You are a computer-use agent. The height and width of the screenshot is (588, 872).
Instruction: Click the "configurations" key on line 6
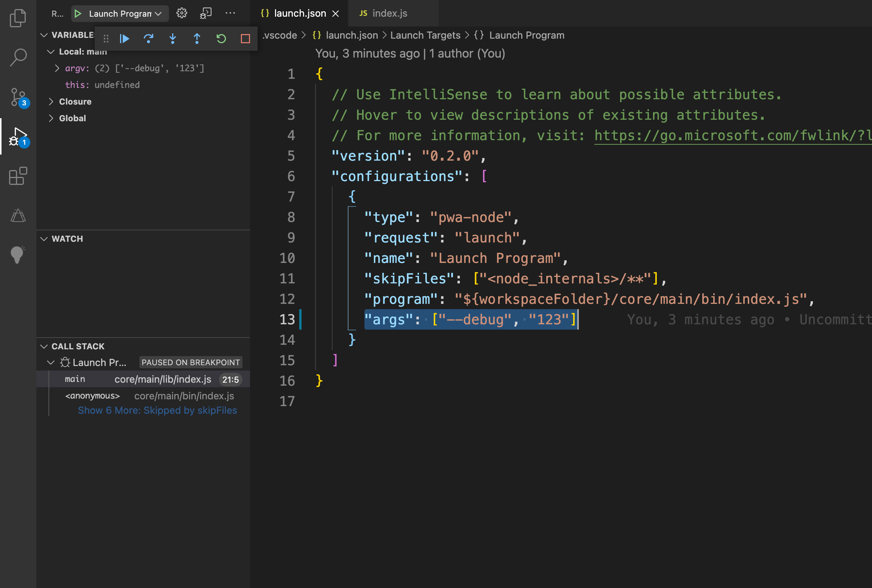pos(397,177)
